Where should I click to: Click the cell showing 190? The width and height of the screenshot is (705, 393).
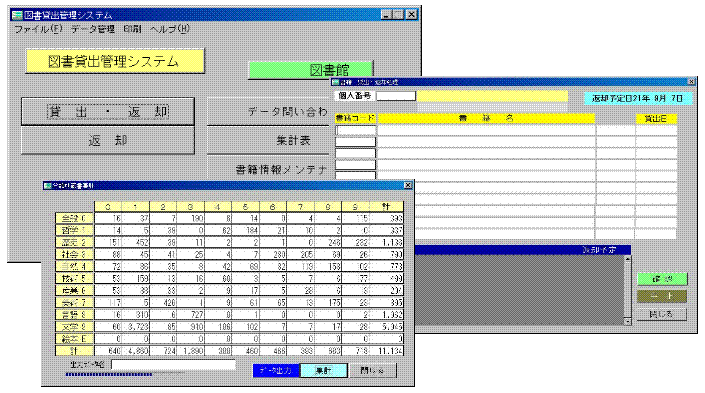coord(191,219)
